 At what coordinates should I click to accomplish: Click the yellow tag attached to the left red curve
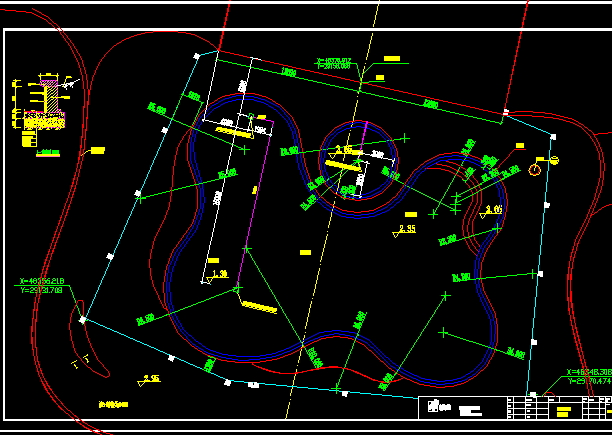97,149
